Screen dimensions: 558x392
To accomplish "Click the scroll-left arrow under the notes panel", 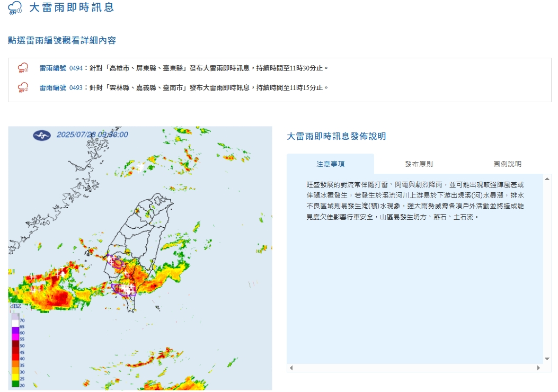I will [291, 368].
